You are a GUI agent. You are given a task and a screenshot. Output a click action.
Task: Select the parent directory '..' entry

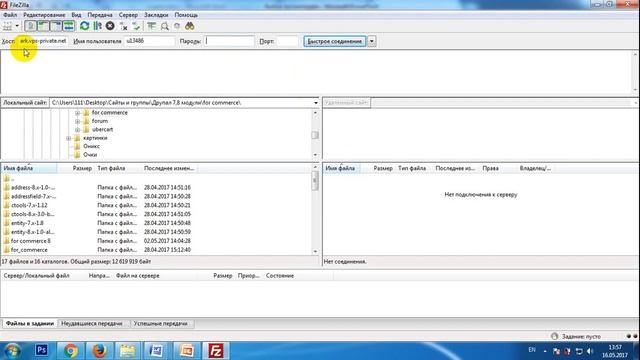point(156,179)
